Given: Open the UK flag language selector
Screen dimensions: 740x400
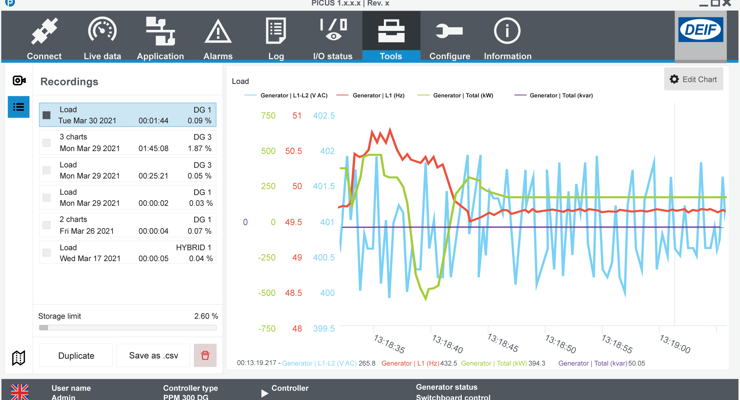Looking at the screenshot, I should coord(19,392).
